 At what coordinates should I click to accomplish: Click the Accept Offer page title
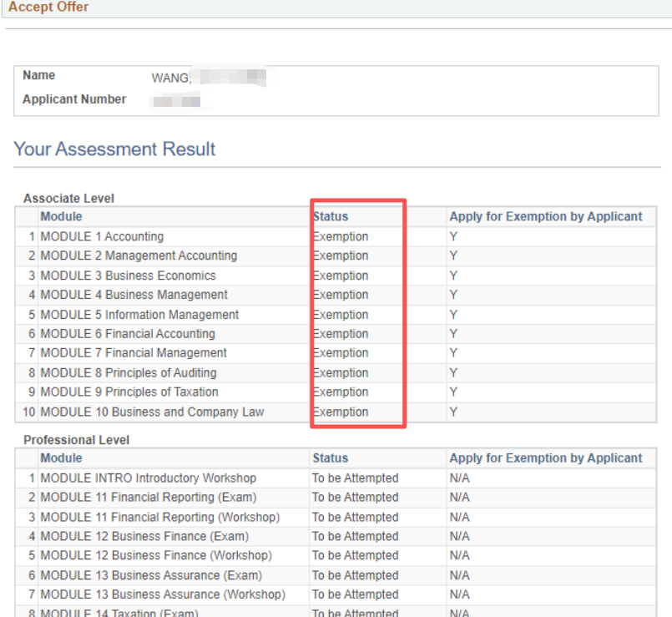(48, 8)
